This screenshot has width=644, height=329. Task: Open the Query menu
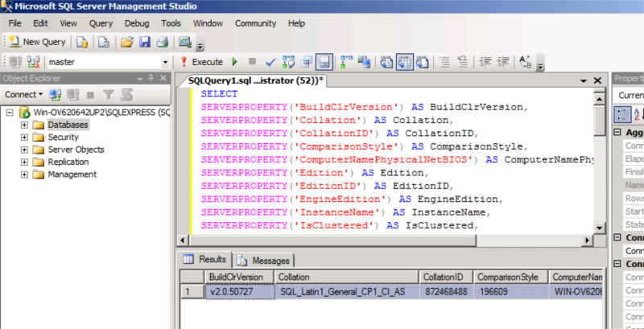tap(101, 23)
